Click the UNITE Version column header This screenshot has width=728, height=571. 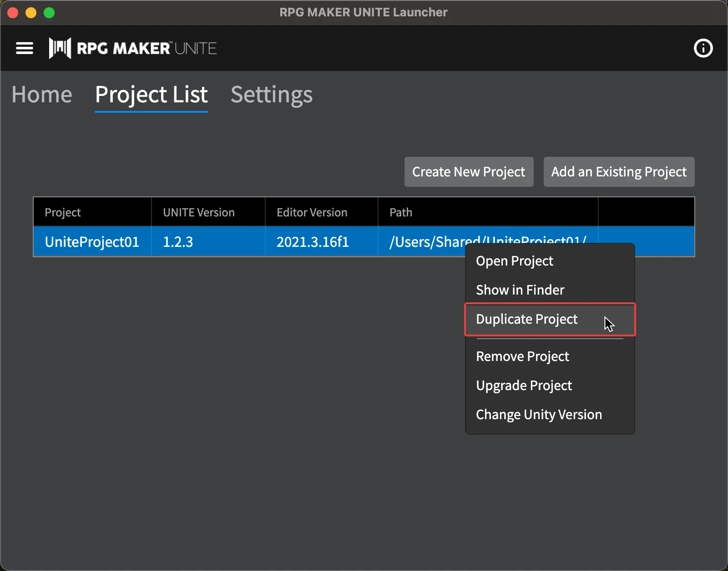click(199, 212)
